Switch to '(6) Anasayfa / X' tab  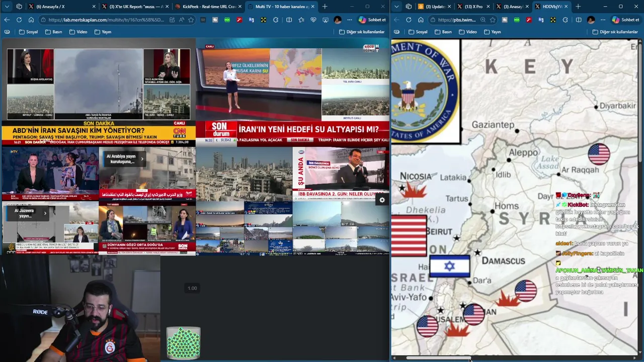(x=63, y=7)
